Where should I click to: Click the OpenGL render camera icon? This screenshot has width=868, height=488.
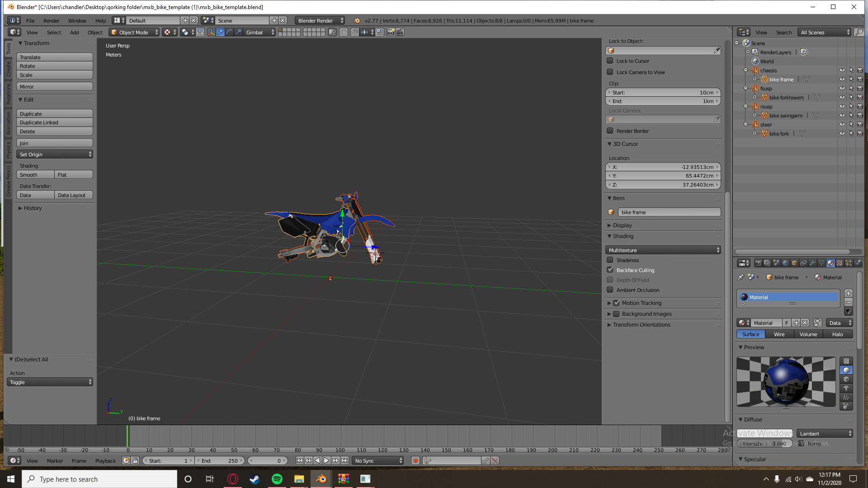coord(391,32)
